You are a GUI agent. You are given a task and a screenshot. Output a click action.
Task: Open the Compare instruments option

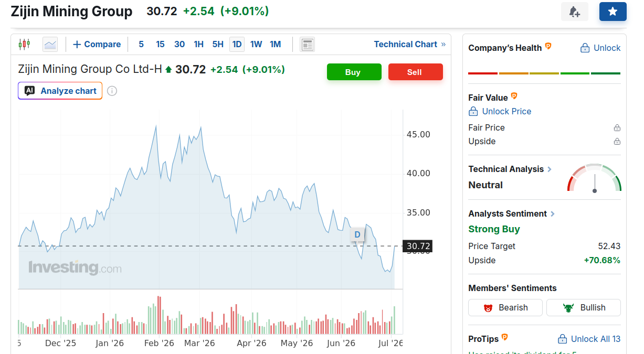(x=97, y=45)
